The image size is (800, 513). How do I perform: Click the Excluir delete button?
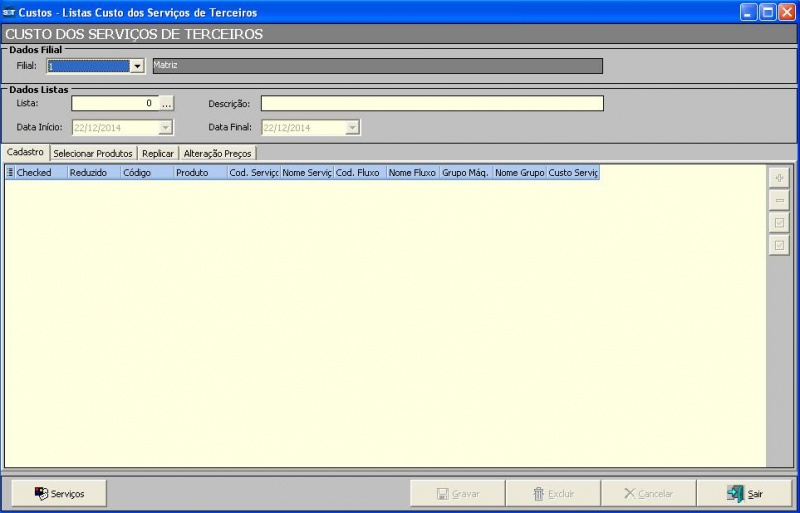[553, 494]
